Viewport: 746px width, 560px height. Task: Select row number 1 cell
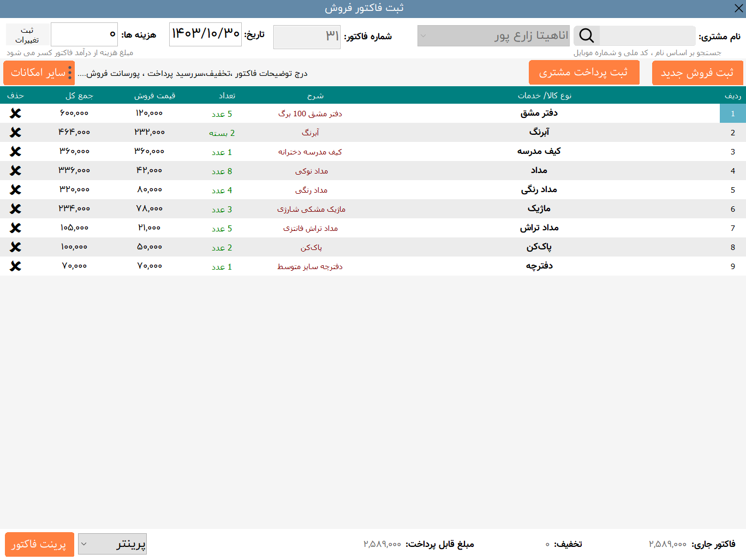[733, 113]
